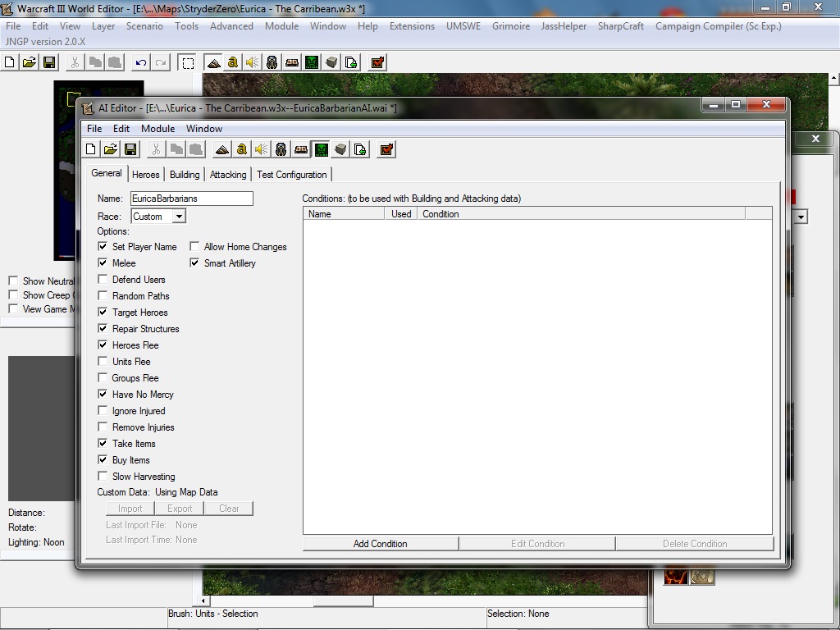Image resolution: width=840 pixels, height=630 pixels.
Task: Expand the Race dropdown set to Custom
Action: tap(179, 217)
